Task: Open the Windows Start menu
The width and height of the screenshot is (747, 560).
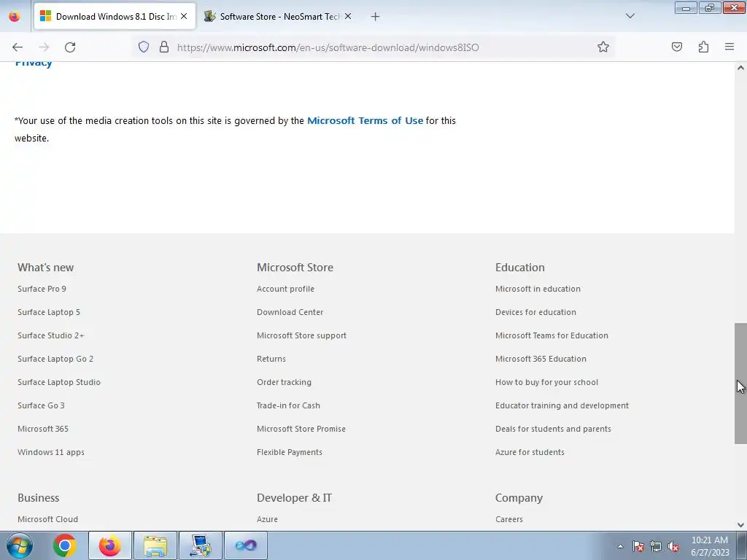Action: click(19, 545)
